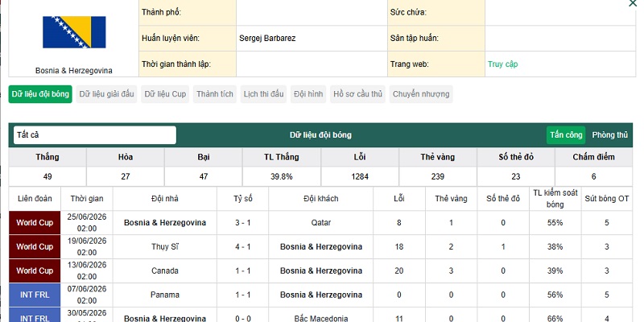Close the team info popup
Screen dimensions: 644x322
coord(633,3)
